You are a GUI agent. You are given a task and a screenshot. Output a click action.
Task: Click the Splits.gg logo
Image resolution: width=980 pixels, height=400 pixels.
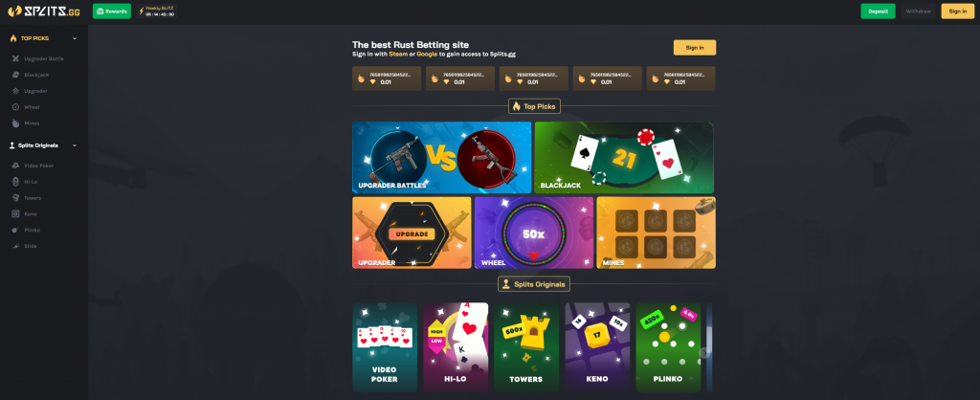(43, 11)
